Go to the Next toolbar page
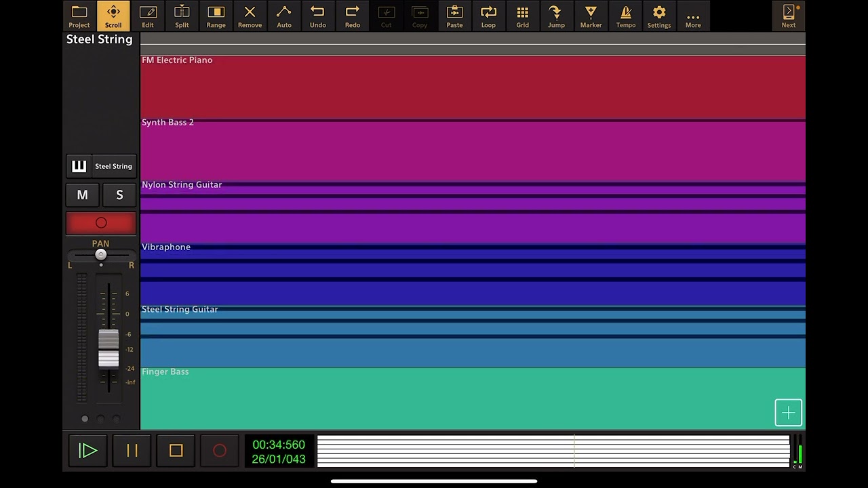 tap(789, 16)
